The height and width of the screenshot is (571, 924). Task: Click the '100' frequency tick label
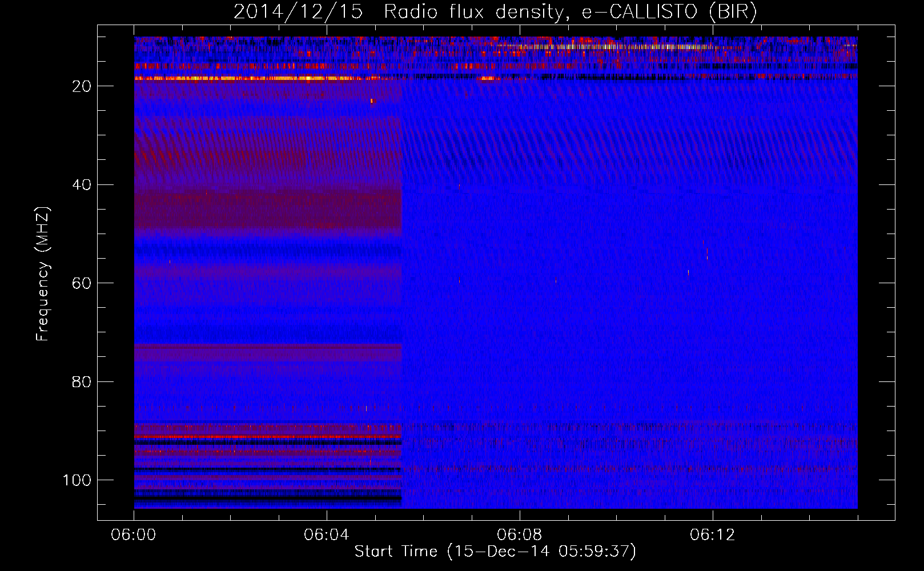point(77,480)
